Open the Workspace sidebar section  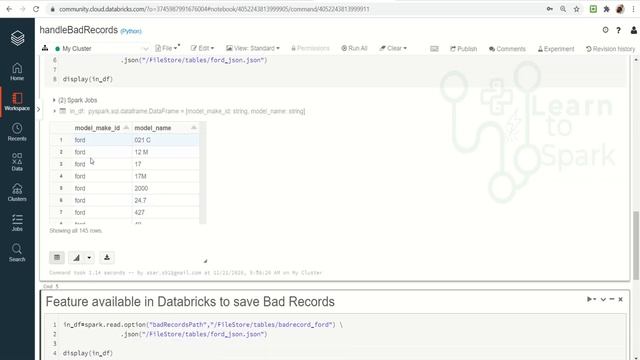[17, 102]
